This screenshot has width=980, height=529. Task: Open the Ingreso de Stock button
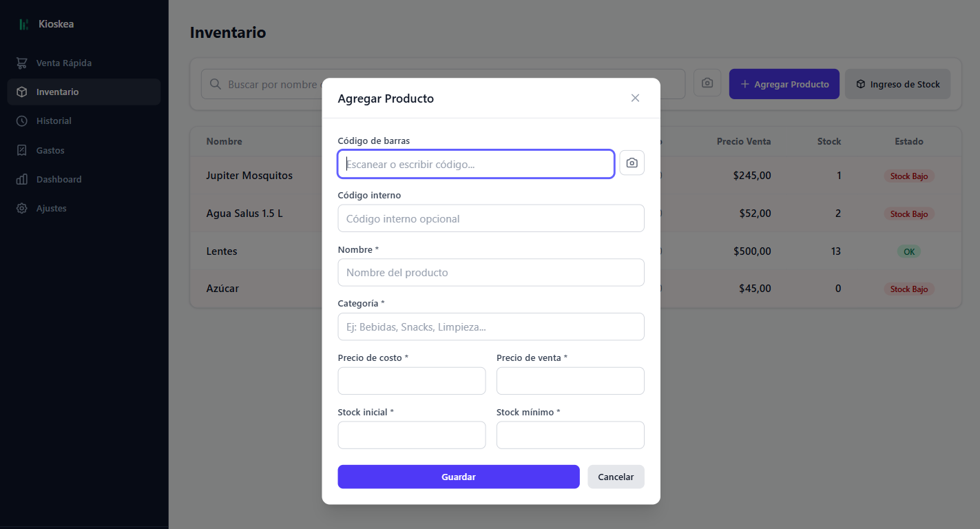[897, 83]
